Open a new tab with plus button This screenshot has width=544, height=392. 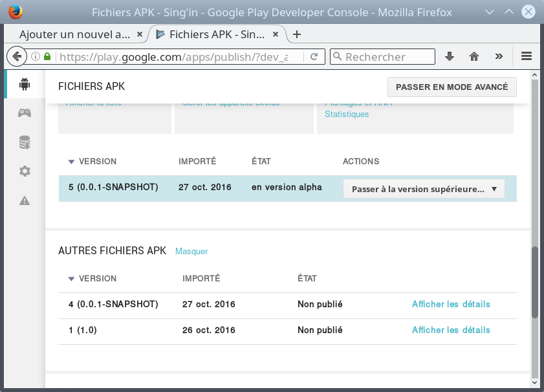[297, 34]
